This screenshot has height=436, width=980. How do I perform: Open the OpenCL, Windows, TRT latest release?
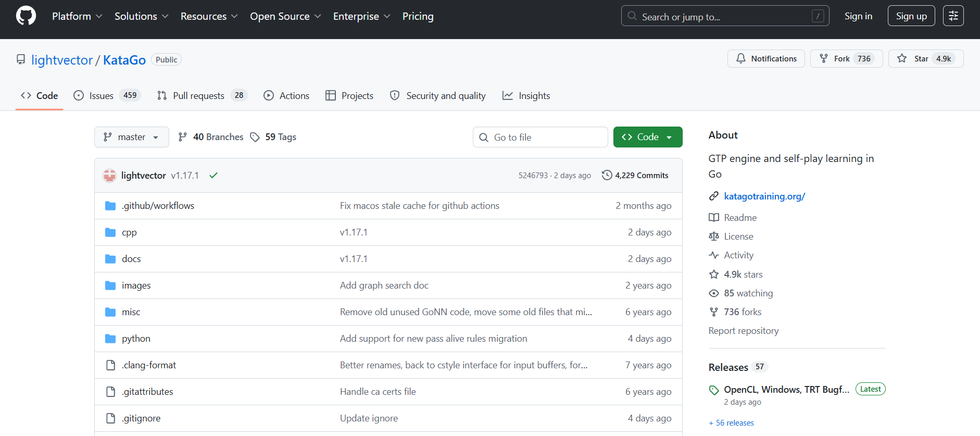click(x=786, y=390)
